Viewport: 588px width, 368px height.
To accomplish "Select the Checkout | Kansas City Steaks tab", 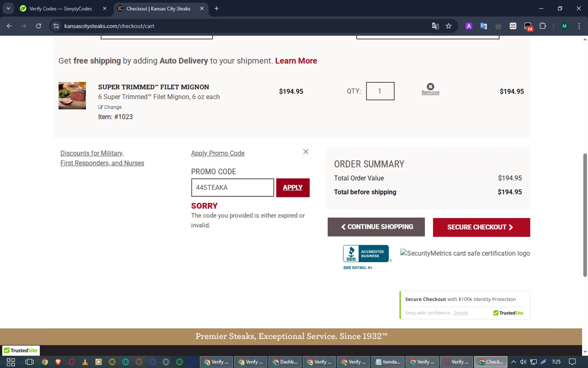I will tap(158, 9).
